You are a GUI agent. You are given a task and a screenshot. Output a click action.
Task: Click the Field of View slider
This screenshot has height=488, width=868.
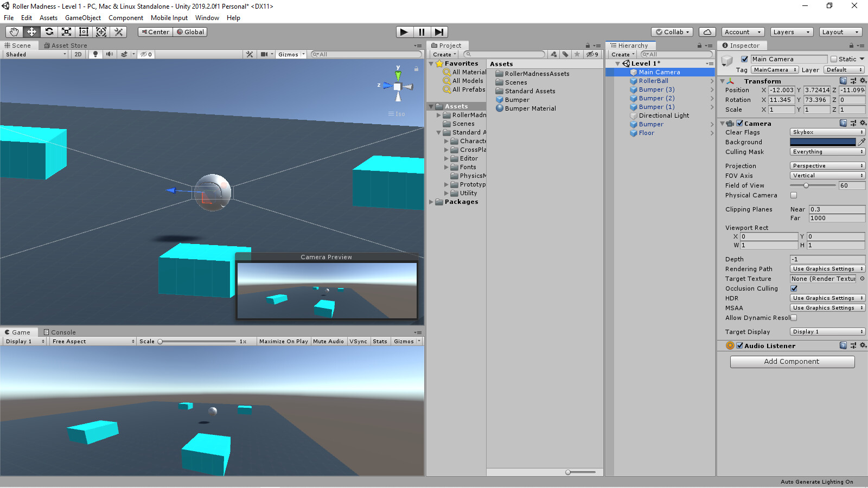tap(813, 185)
